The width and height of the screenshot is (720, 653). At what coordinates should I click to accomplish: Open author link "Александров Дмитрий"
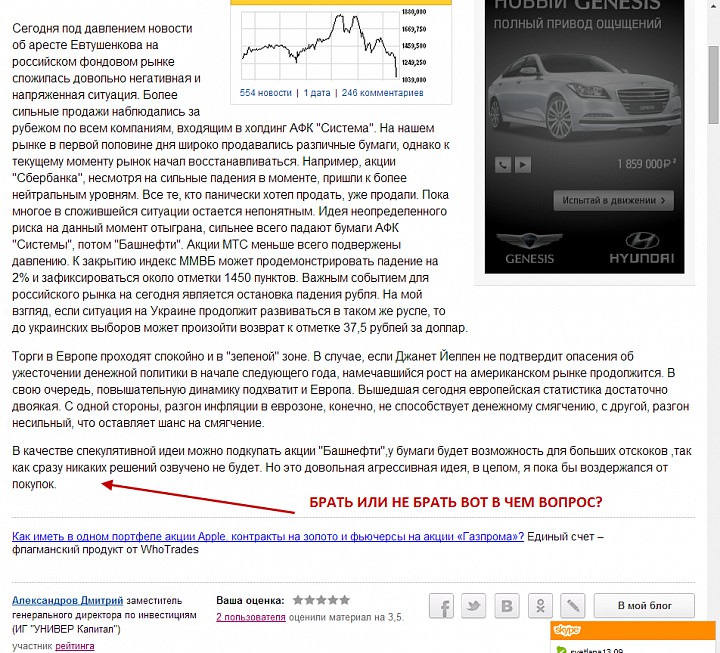68,600
